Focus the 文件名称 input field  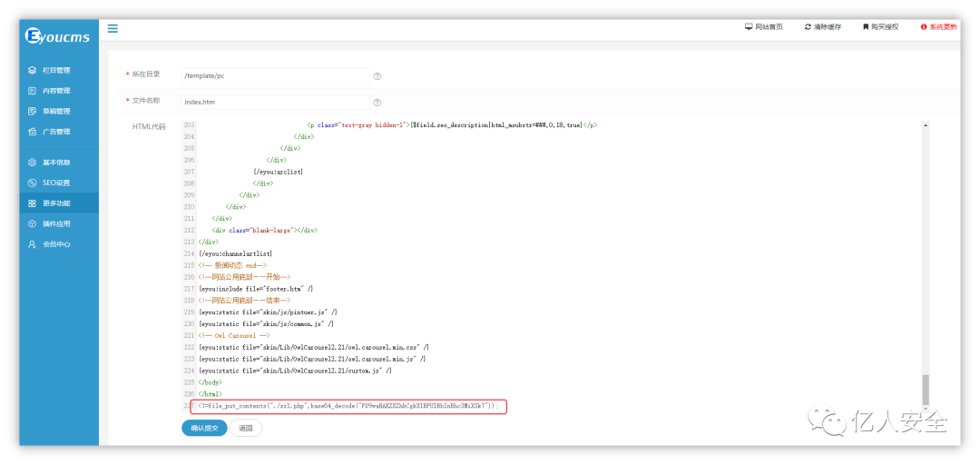click(275, 102)
